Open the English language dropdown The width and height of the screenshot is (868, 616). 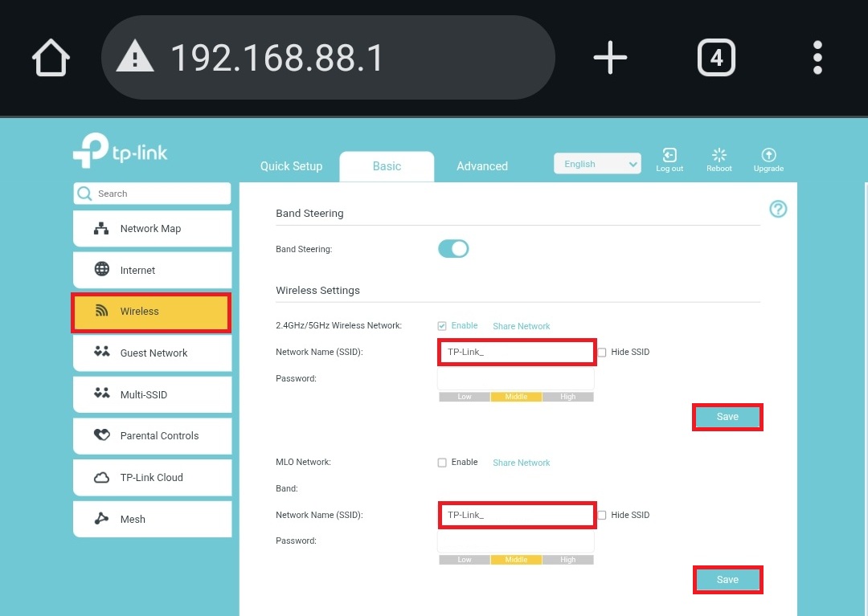point(597,164)
